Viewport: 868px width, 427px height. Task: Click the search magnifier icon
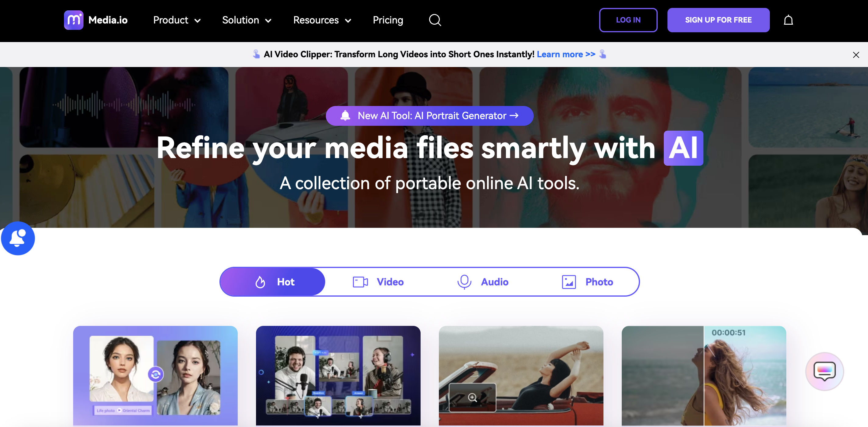point(436,20)
